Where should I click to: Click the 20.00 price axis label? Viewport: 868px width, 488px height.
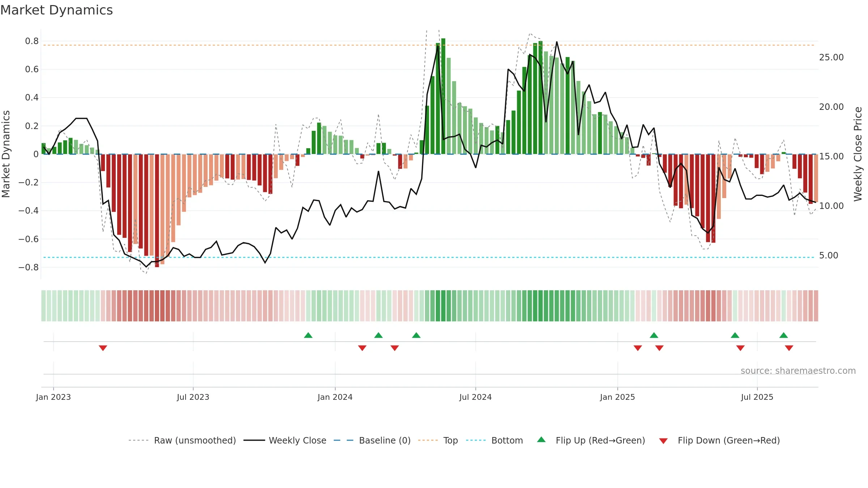point(831,107)
